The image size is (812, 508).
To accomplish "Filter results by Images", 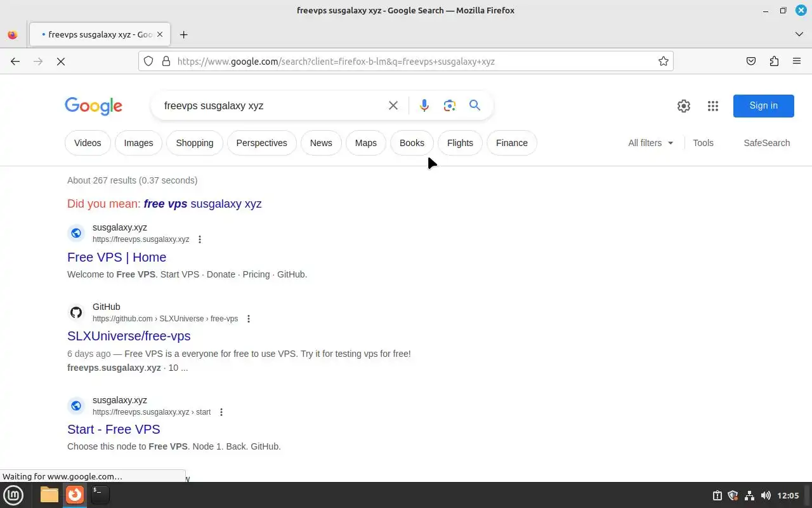I will tap(138, 143).
